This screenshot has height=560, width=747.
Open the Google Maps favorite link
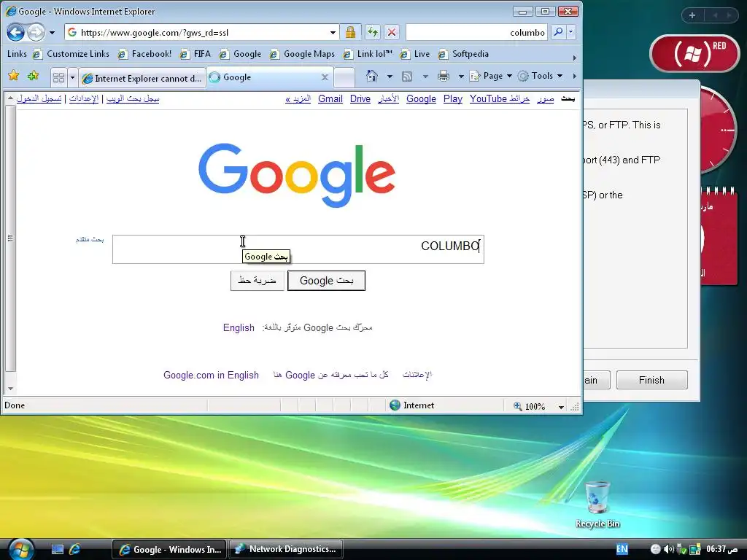[302, 54]
